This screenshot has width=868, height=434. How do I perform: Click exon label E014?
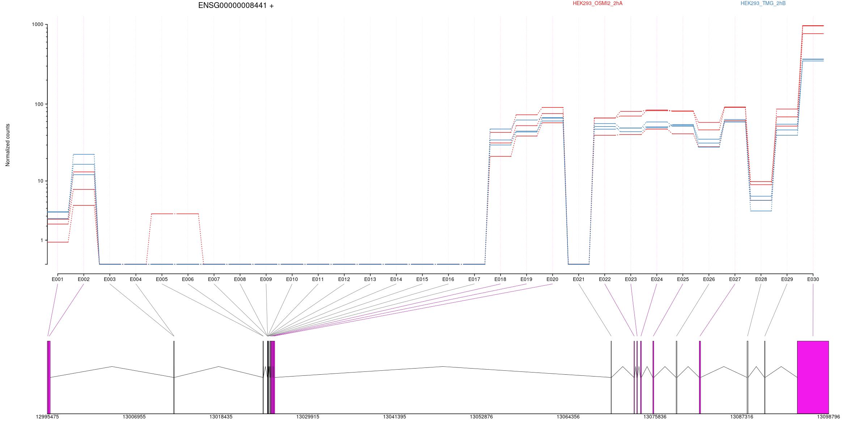pyautogui.click(x=396, y=279)
